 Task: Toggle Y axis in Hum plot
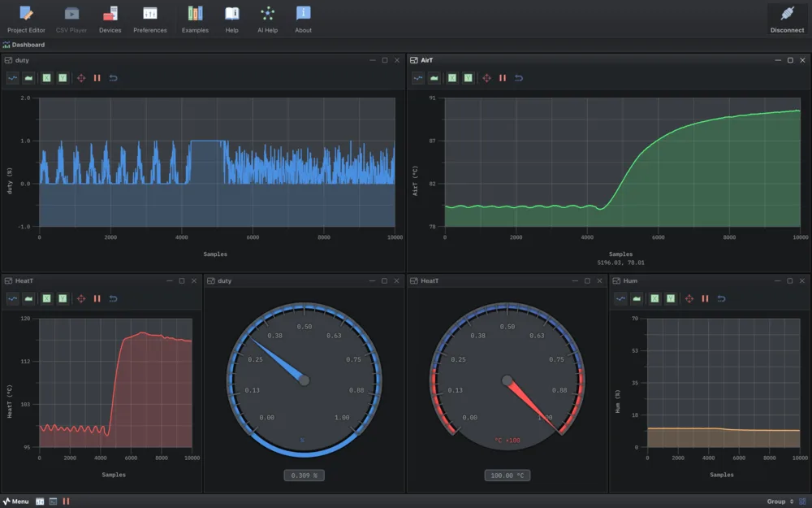click(x=671, y=298)
